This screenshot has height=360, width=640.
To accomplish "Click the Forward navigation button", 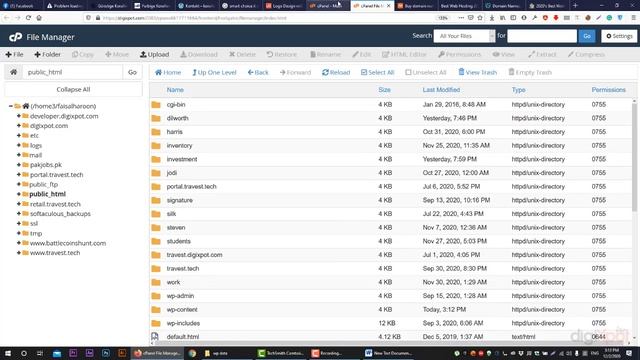I will coord(296,72).
